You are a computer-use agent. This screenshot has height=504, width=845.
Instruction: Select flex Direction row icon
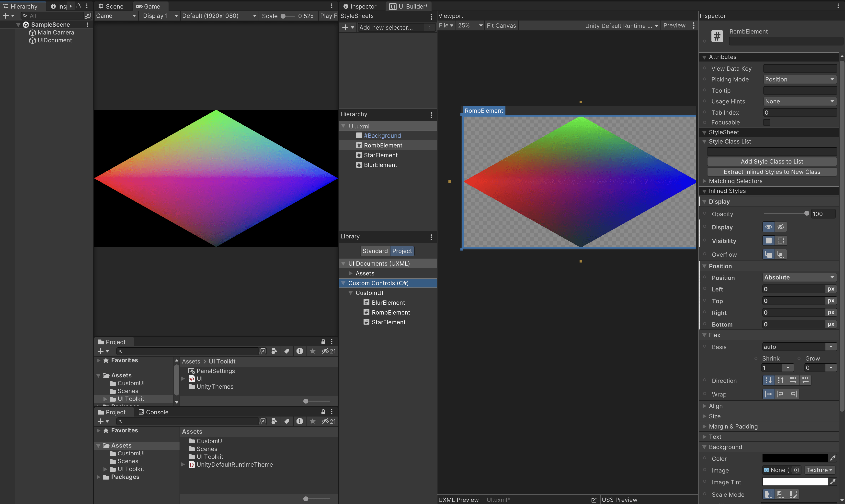[x=793, y=380]
